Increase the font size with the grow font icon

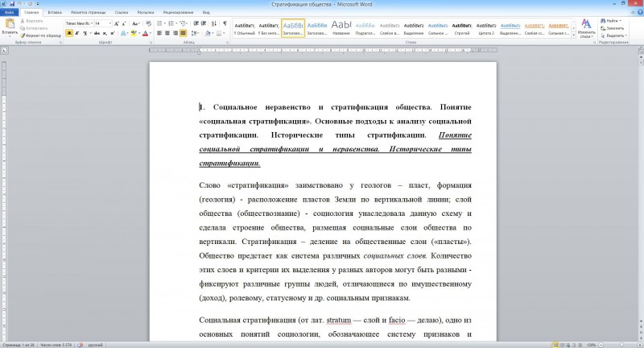(117, 23)
